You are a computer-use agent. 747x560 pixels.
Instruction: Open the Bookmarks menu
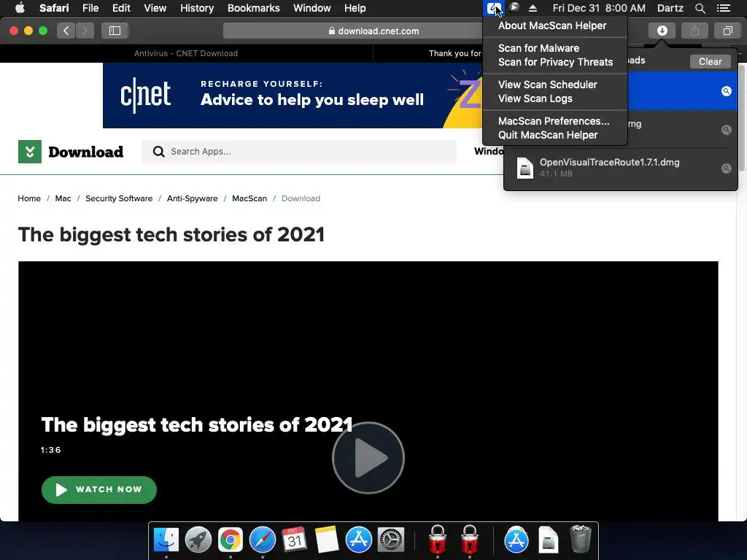click(253, 8)
